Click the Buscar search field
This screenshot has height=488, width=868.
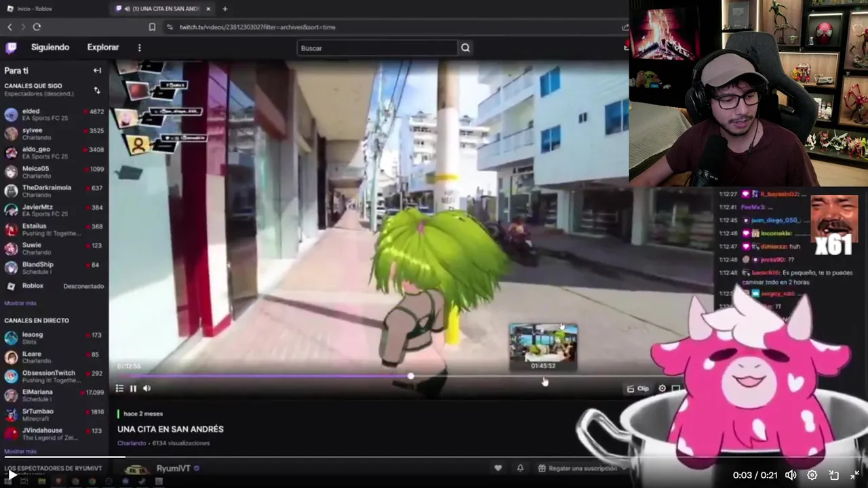[x=377, y=48]
